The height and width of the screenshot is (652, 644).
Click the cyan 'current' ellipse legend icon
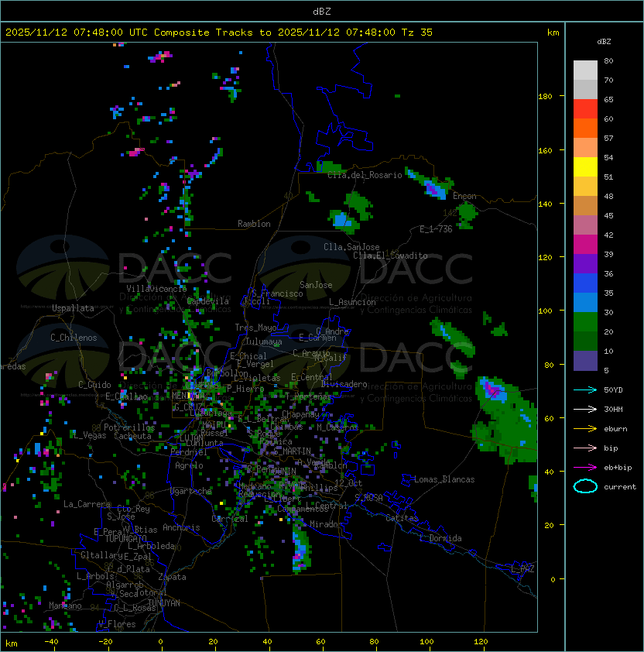(x=585, y=486)
